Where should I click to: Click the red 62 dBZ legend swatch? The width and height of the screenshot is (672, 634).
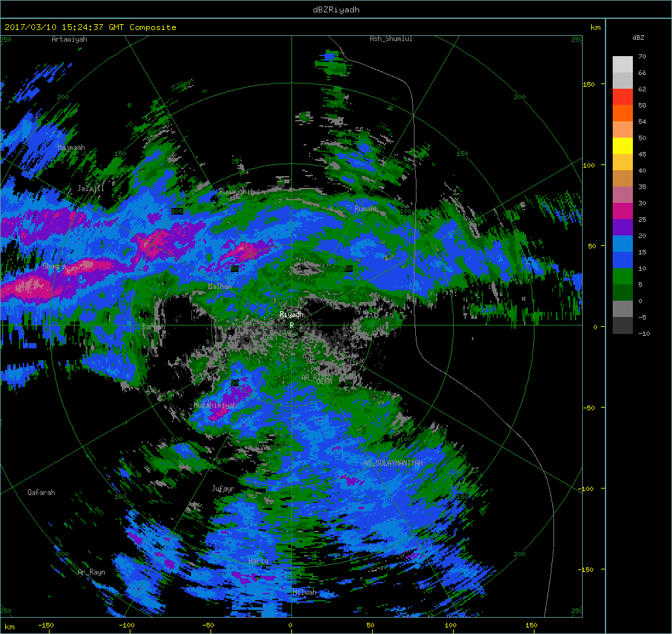pyautogui.click(x=622, y=97)
